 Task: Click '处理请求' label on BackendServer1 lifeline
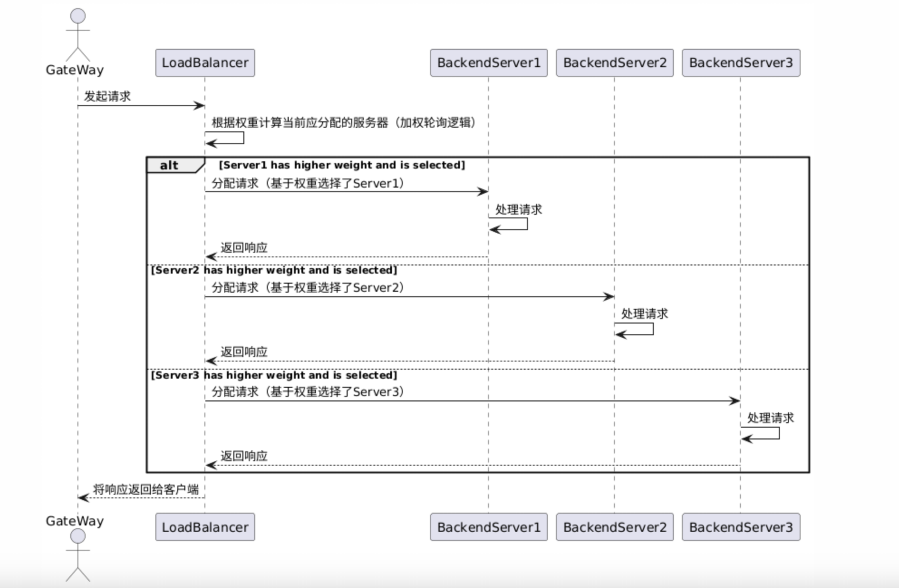coord(519,210)
